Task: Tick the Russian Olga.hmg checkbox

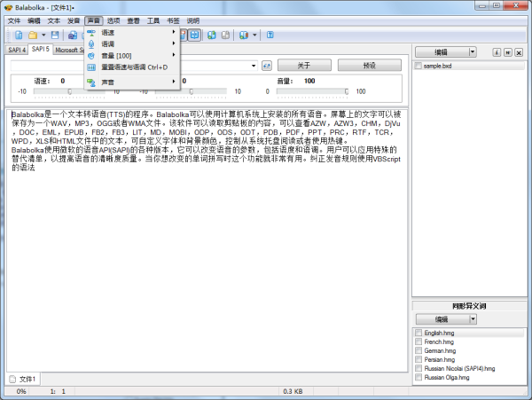Action: pos(419,378)
